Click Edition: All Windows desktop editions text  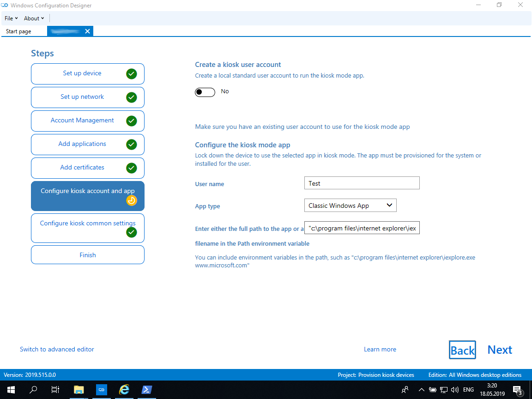(x=475, y=375)
